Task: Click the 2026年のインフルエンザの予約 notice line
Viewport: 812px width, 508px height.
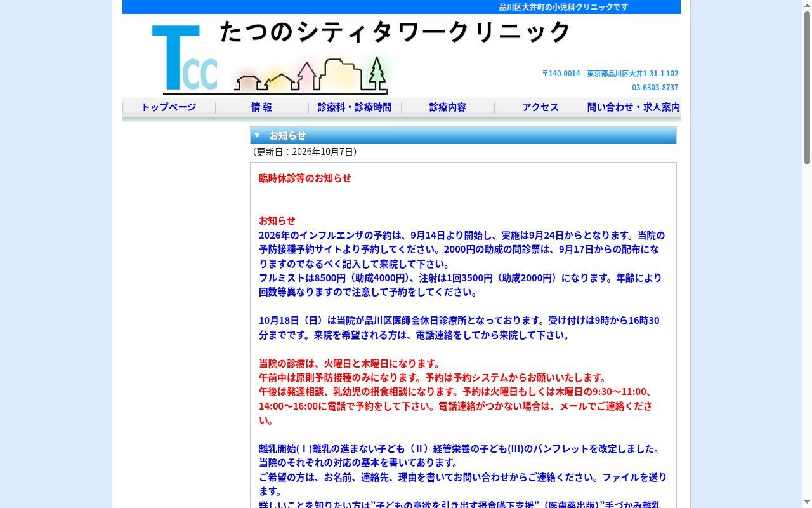Action: (x=462, y=250)
